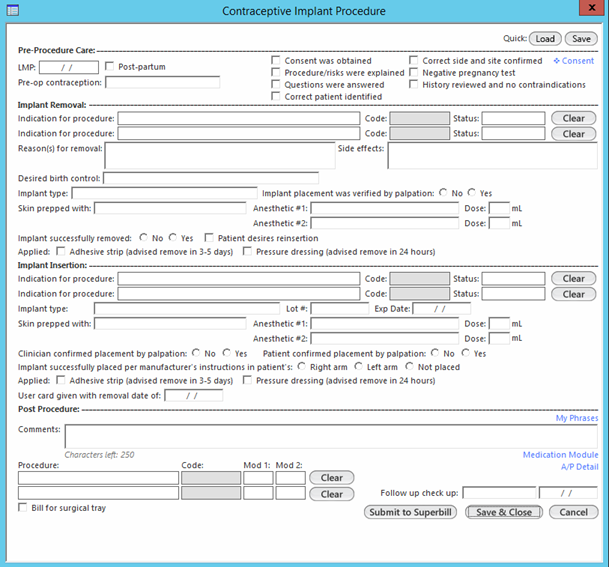Click removal Anesthetic #1 field
This screenshot has width=609, height=567.
point(385,208)
